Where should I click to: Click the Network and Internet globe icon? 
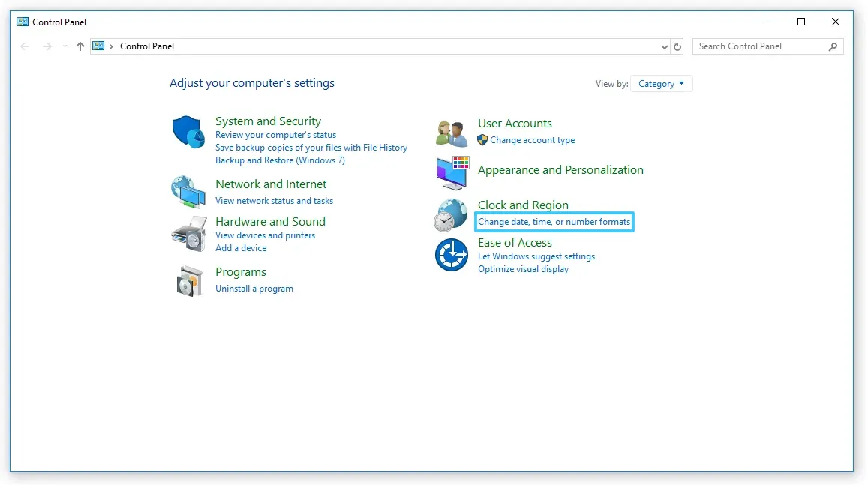(x=188, y=192)
